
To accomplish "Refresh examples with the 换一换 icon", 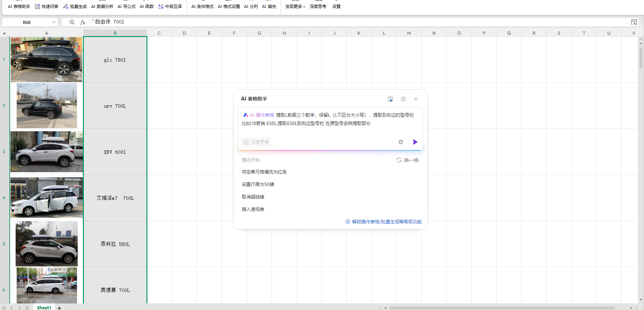I will click(399, 160).
